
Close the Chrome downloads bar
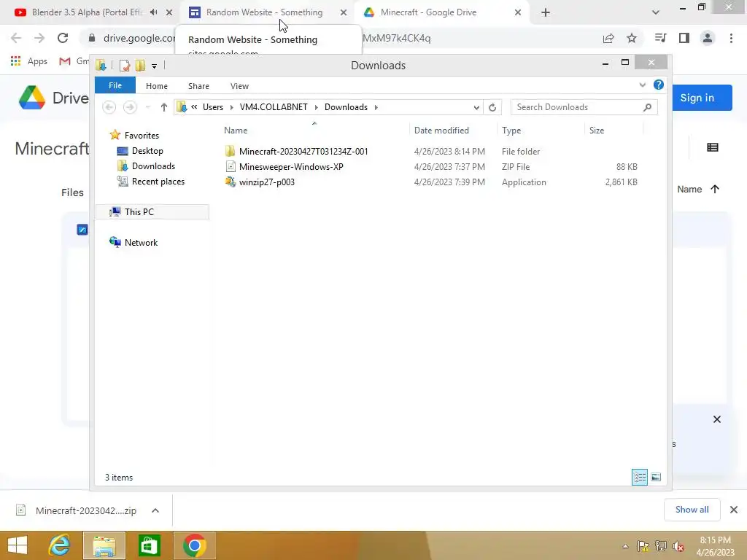tap(734, 510)
